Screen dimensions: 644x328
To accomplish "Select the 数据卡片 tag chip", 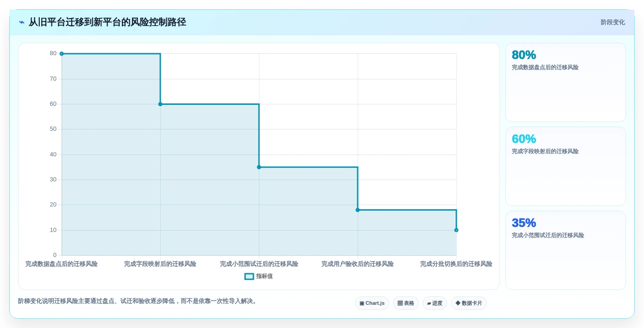I will (x=469, y=303).
